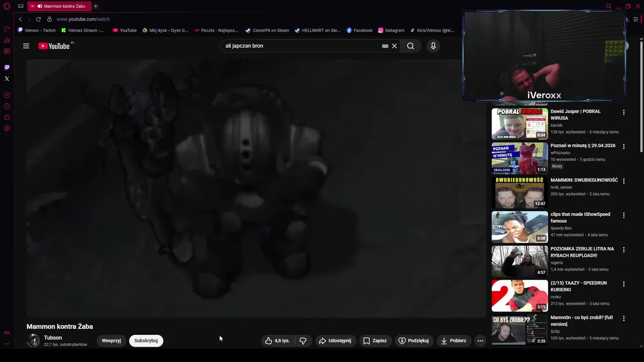The image size is (644, 362).
Task: Click the site lock icon in address bar
Action: pos(49,19)
